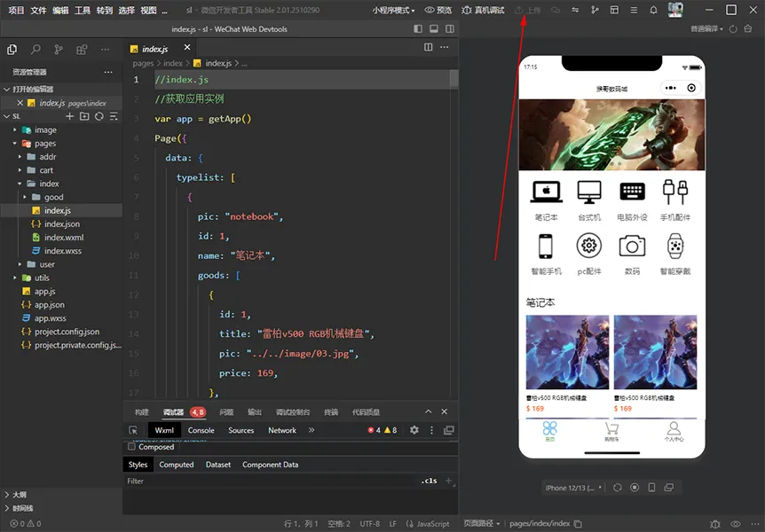Open the search magnifier in sidebar
The image size is (765, 532).
(x=35, y=50)
